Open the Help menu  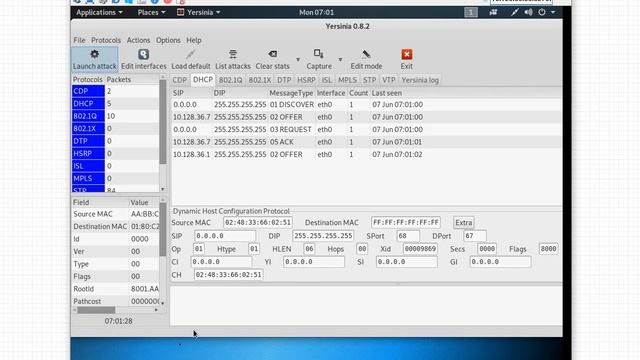click(x=194, y=40)
